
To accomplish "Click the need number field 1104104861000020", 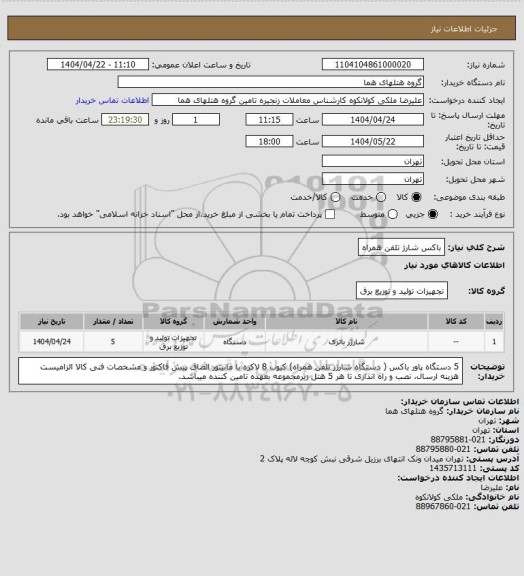I will coord(373,64).
